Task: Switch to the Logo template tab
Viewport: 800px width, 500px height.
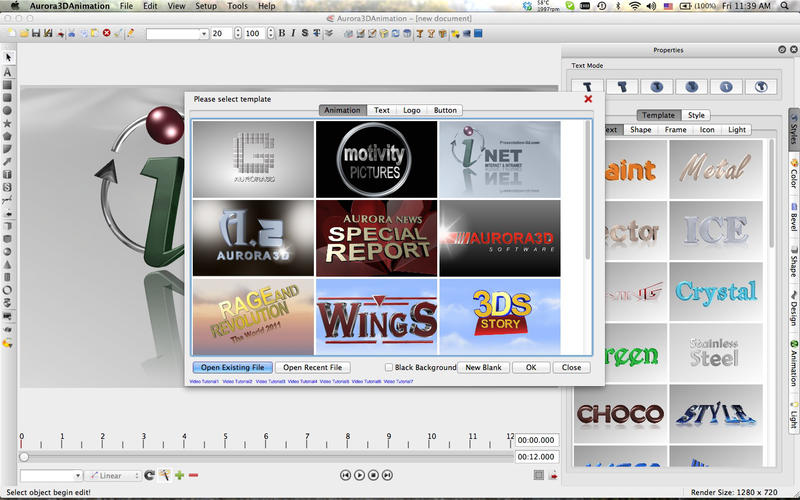Action: click(x=412, y=110)
